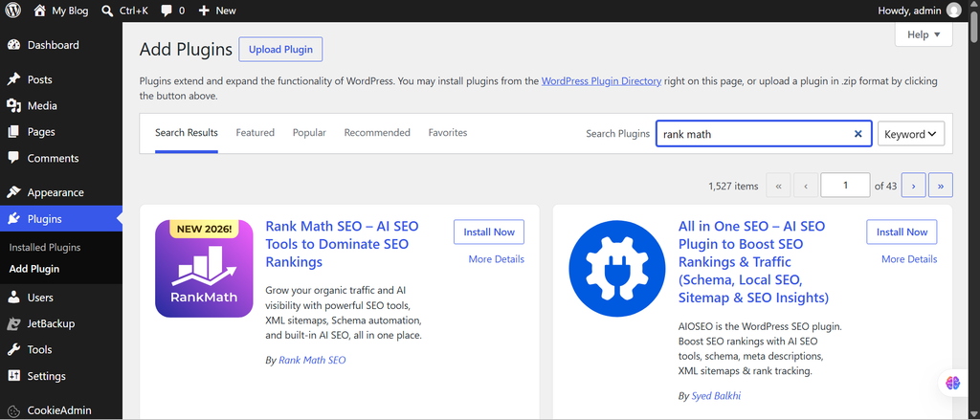
Task: Click the current page number field
Action: [845, 185]
